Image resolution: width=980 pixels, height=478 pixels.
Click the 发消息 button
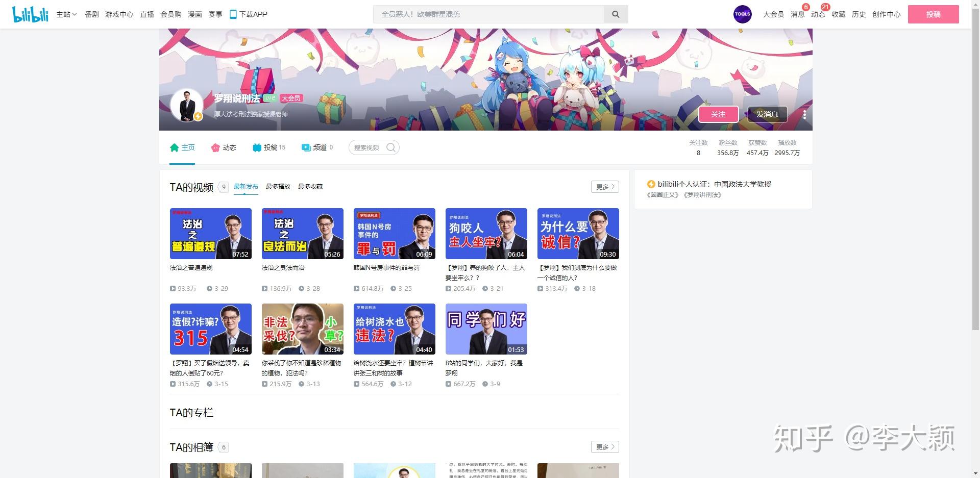click(x=767, y=114)
